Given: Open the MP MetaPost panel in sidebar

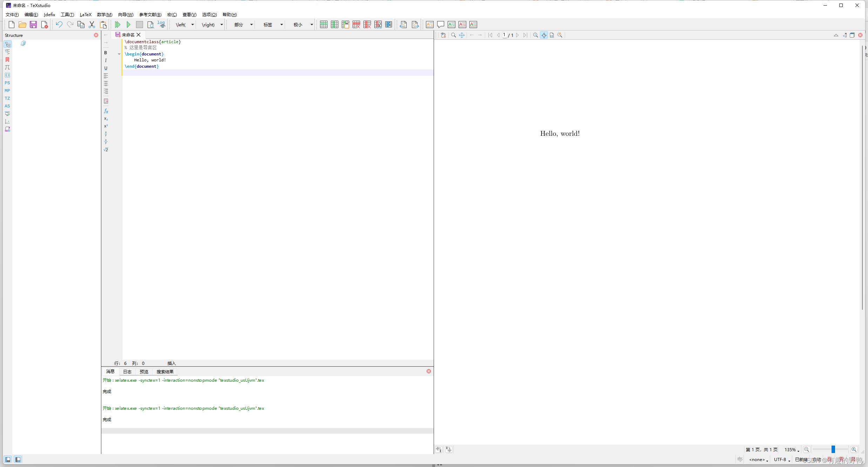Looking at the screenshot, I should 7,91.
